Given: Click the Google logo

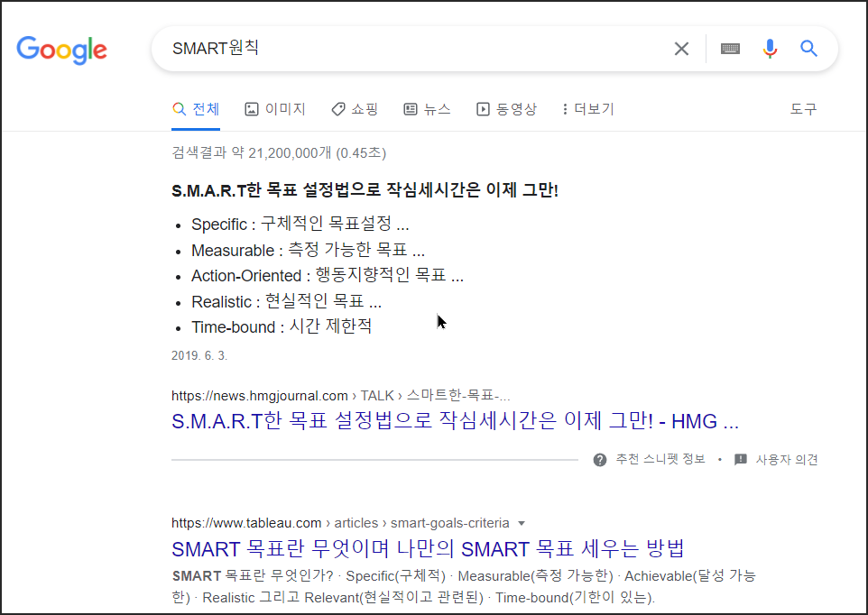Looking at the screenshot, I should (x=61, y=50).
